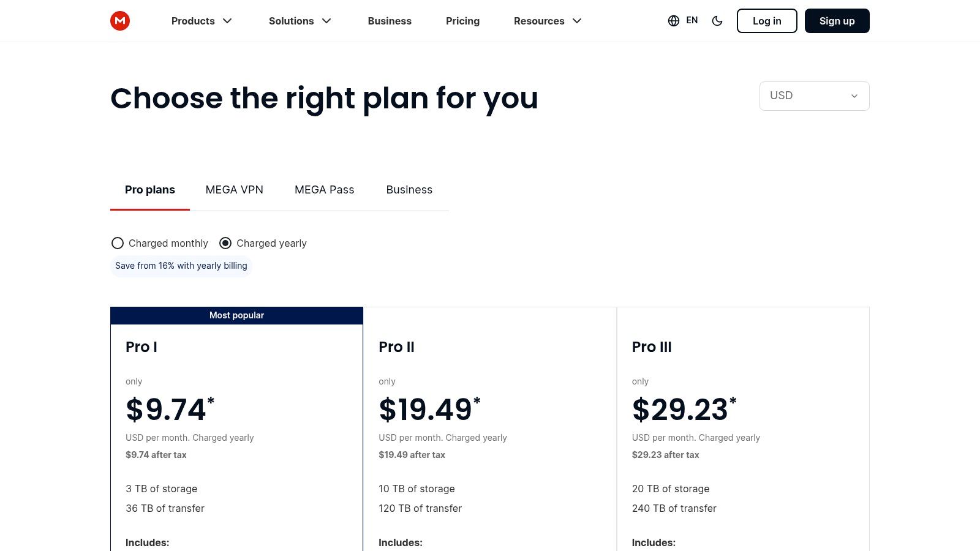
Task: Switch to the MEGA VPN tab
Action: pyautogui.click(x=235, y=190)
